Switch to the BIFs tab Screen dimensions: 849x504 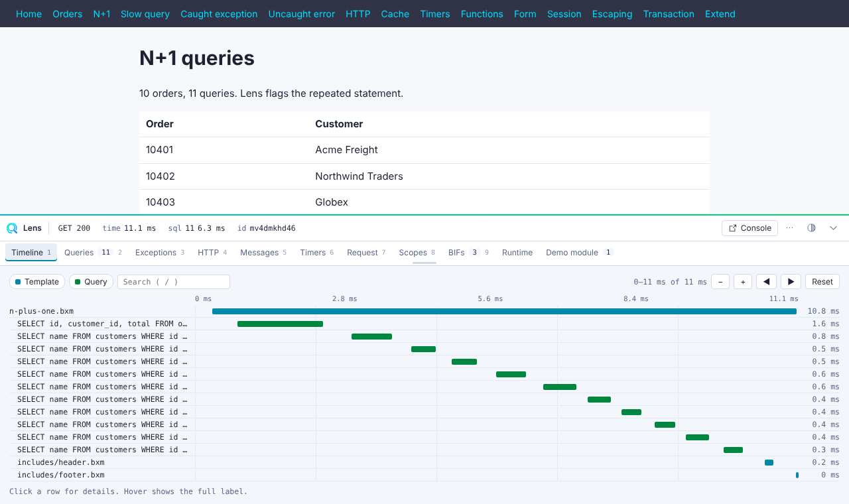(468, 253)
